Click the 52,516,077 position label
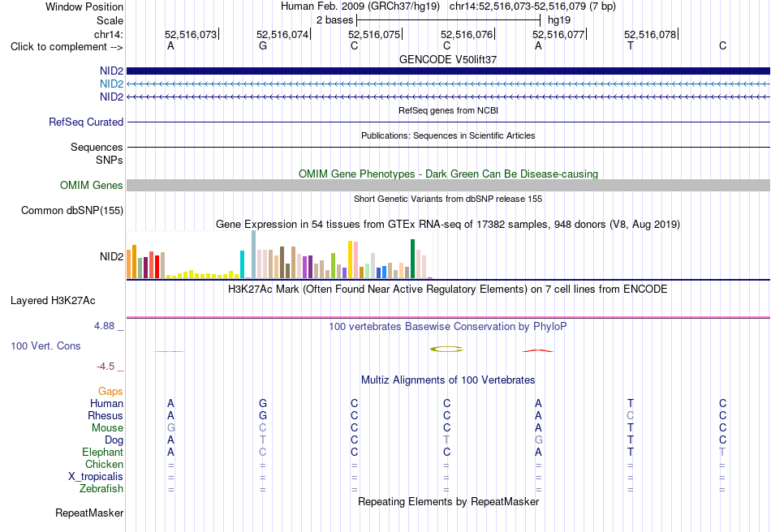The height and width of the screenshot is (532, 771). click(558, 34)
